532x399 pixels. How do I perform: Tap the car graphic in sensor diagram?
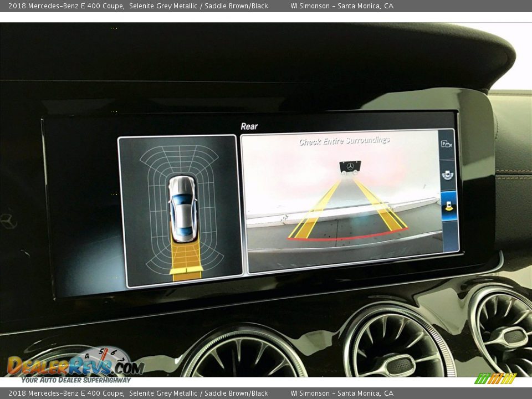pyautogui.click(x=183, y=208)
